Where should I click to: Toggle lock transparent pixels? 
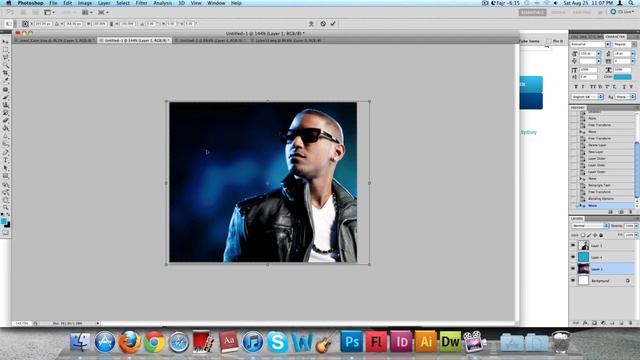coord(583,235)
